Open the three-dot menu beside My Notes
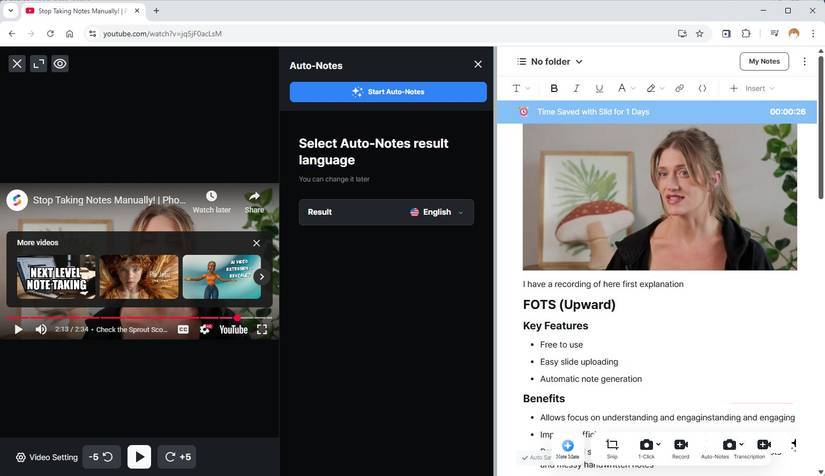Viewport: 825px width, 476px height. [804, 62]
